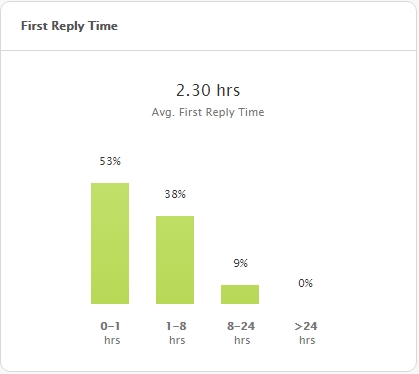Click the Avg. First Reply Time subtitle
419x374 pixels.
click(x=208, y=112)
